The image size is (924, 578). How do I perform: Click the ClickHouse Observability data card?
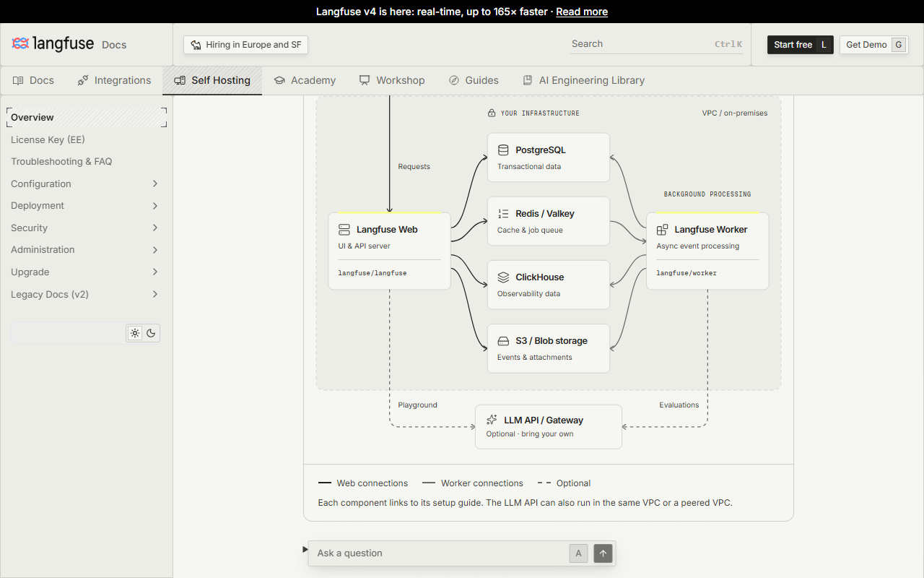click(x=549, y=285)
